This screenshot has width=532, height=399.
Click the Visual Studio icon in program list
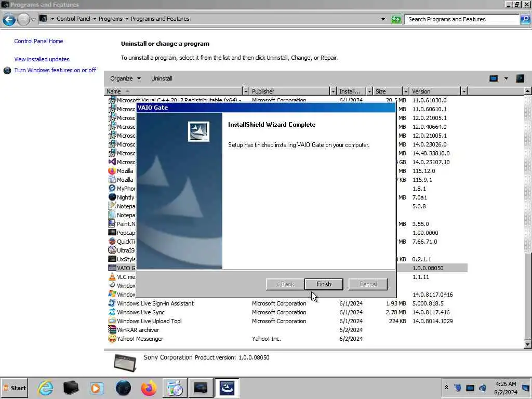click(112, 162)
